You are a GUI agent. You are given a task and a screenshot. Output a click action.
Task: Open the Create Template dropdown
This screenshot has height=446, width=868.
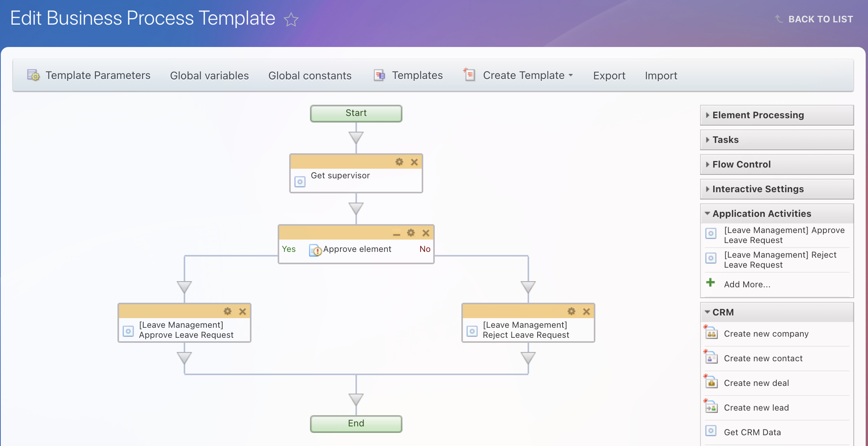[x=528, y=75]
